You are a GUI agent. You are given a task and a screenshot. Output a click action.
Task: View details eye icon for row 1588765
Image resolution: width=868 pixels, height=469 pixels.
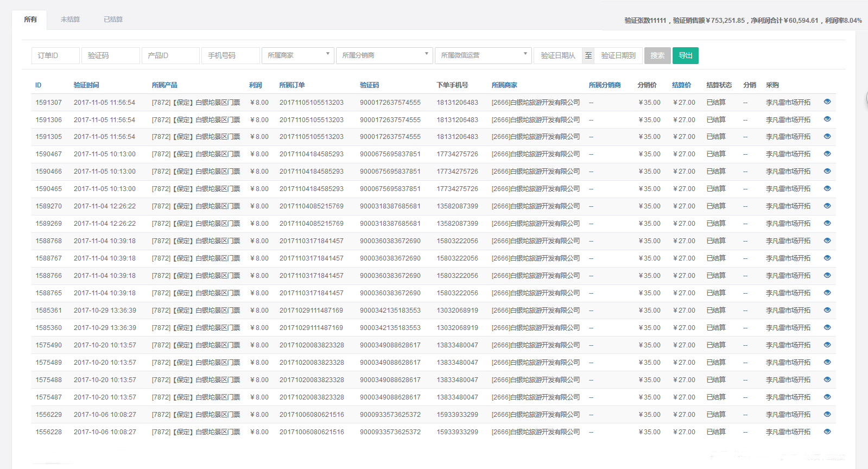pyautogui.click(x=827, y=293)
